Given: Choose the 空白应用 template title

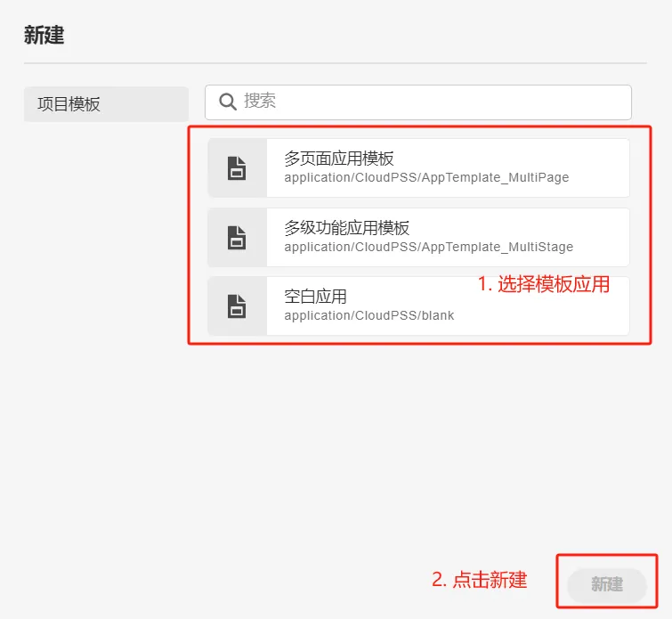Looking at the screenshot, I should coord(315,297).
